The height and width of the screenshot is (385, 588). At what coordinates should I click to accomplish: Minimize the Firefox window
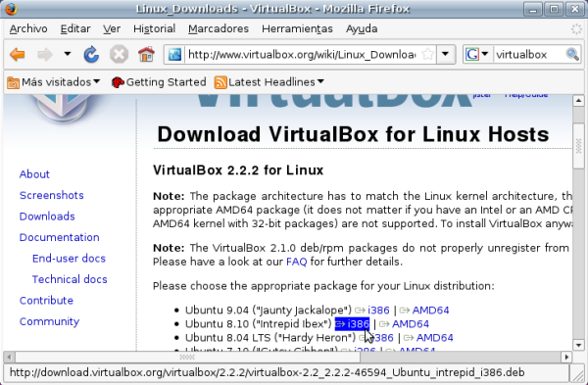pyautogui.click(x=533, y=9)
